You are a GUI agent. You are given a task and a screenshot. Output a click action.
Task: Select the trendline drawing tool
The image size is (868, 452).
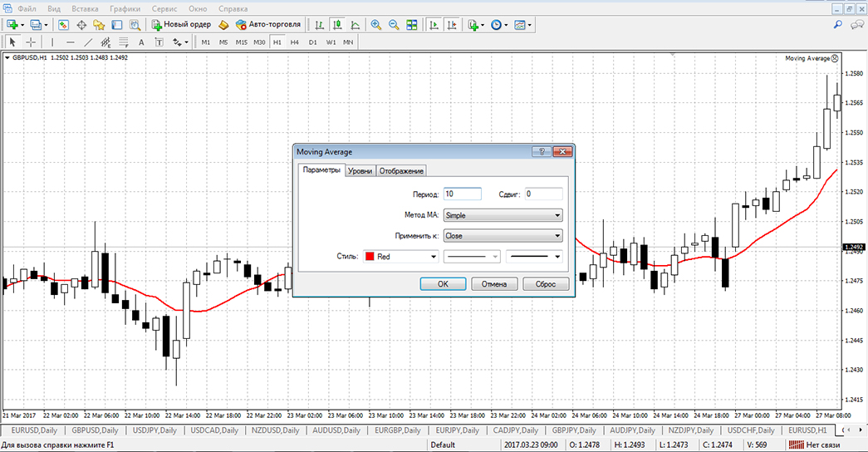coord(87,42)
